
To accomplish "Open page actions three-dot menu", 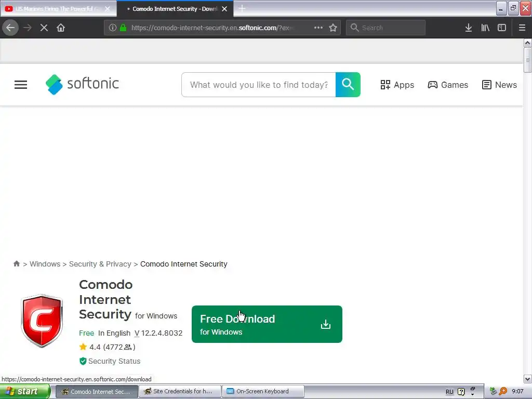I will point(318,28).
